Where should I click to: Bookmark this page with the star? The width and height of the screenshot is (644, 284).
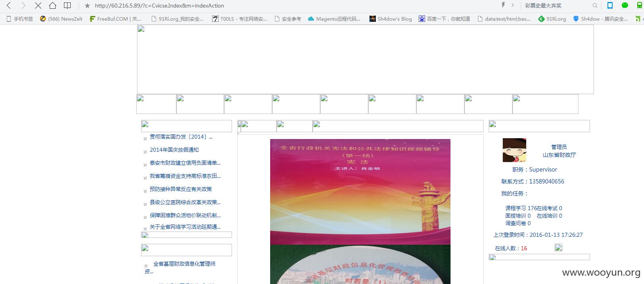[87, 6]
